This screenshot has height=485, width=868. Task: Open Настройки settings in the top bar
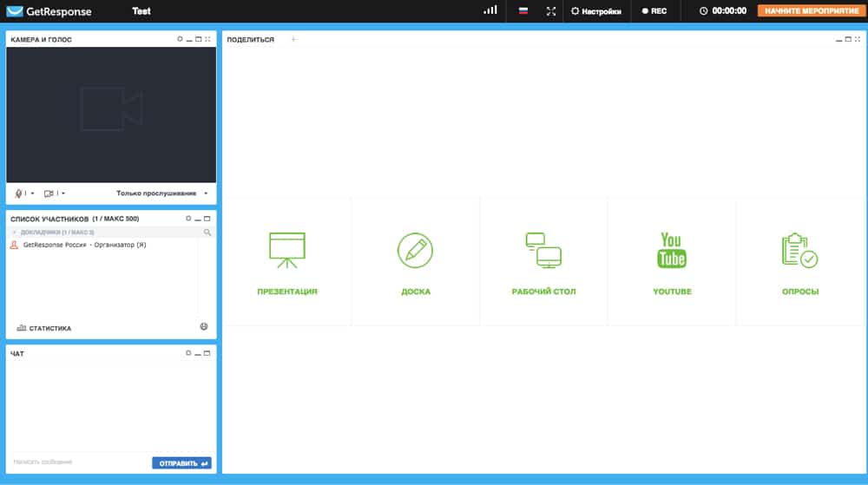pos(596,11)
